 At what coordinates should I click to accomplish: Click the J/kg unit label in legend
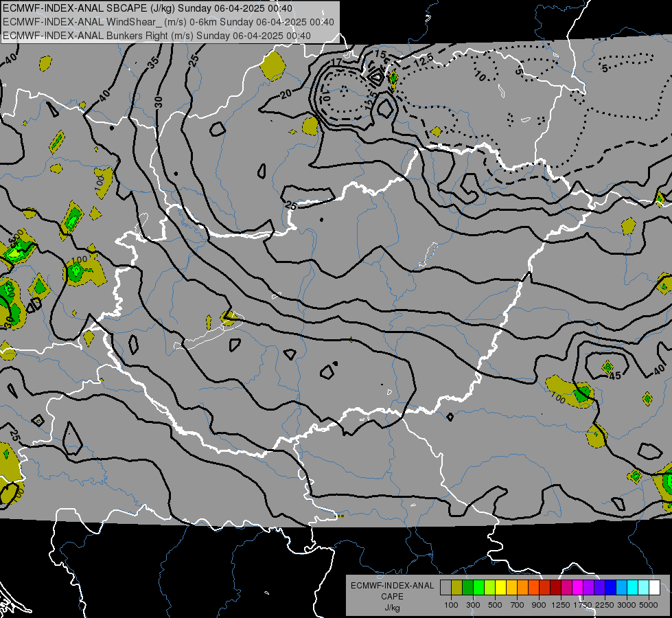point(392,608)
